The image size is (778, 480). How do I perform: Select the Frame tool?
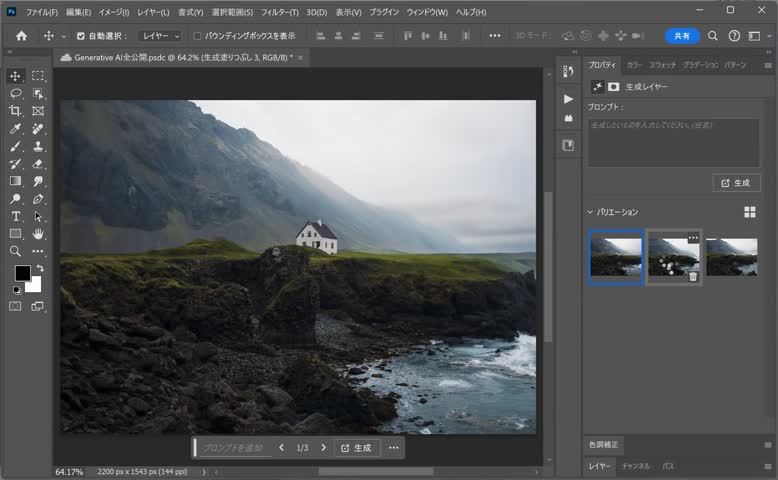click(x=38, y=111)
